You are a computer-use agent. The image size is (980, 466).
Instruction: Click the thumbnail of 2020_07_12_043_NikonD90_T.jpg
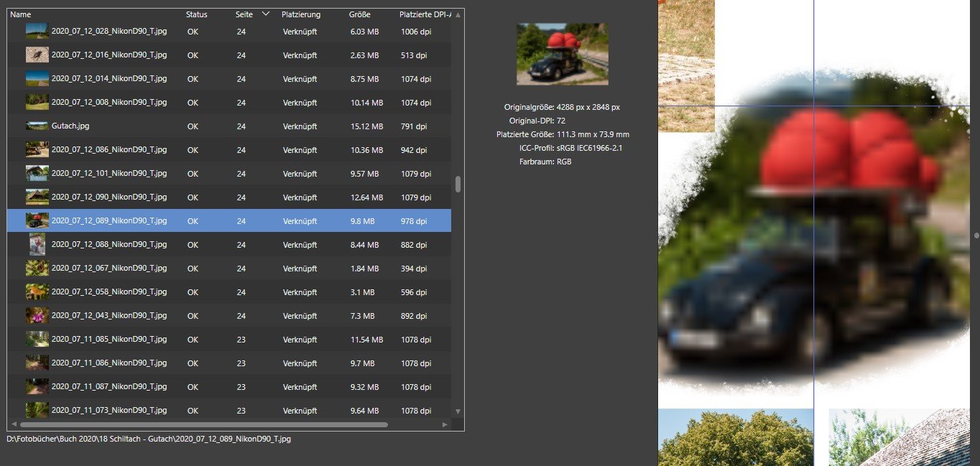(37, 315)
